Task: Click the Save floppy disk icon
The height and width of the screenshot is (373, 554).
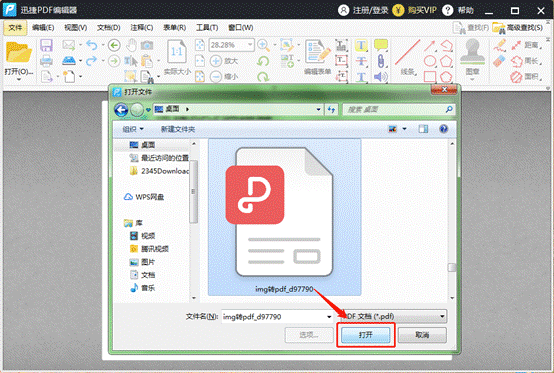Action: [x=46, y=46]
